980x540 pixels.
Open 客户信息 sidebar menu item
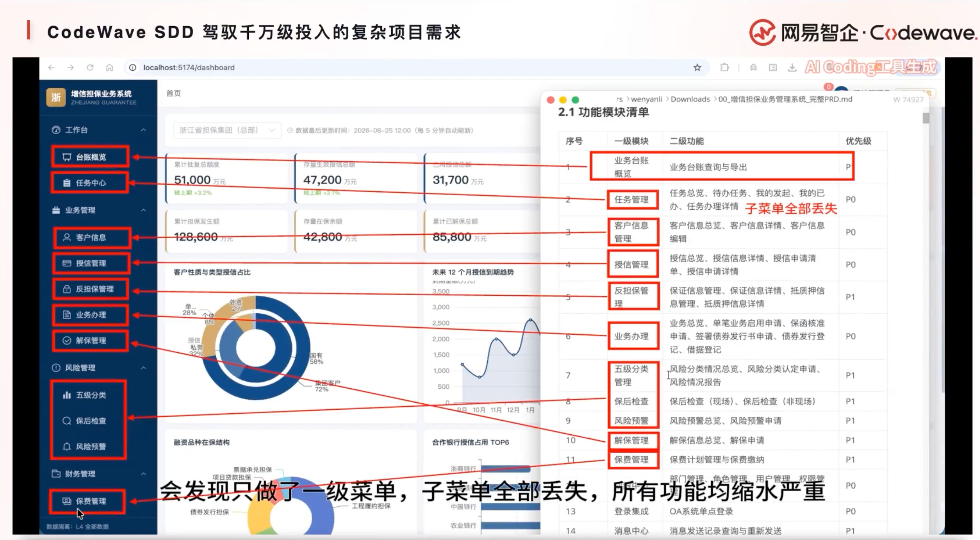point(92,237)
